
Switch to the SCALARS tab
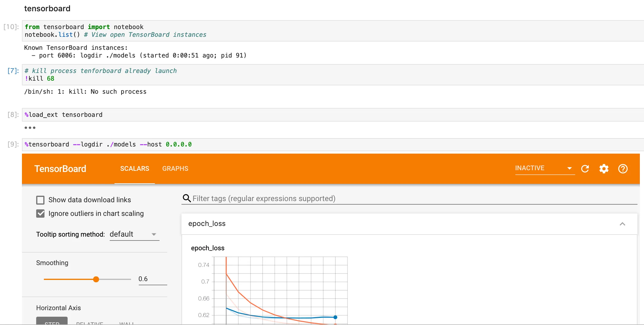coord(135,168)
